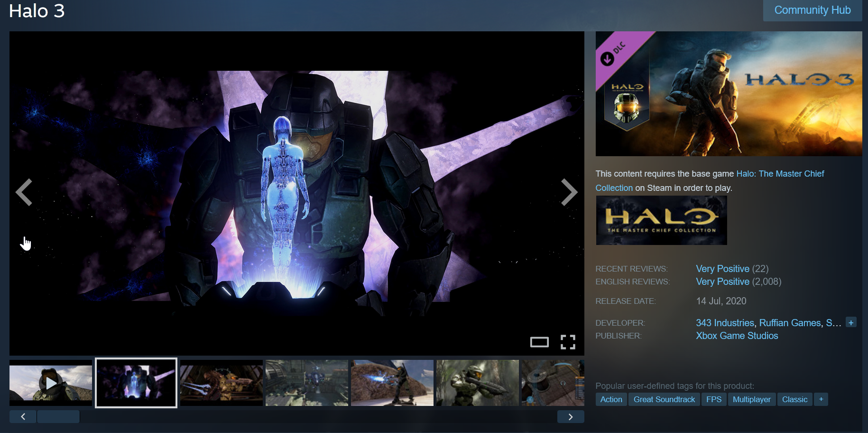
Task: View the Spartan aiming rifle thumbnail
Action: coord(478,383)
